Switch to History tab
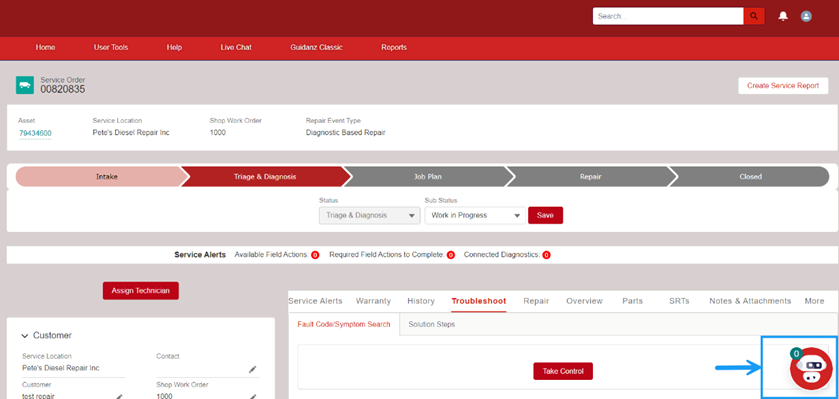Screen dimensions: 839x399 click(x=421, y=301)
